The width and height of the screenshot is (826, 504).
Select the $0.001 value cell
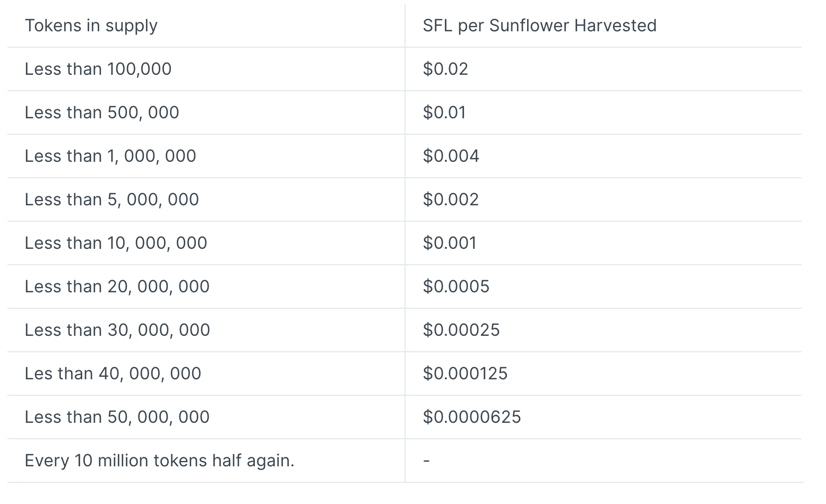click(x=450, y=243)
